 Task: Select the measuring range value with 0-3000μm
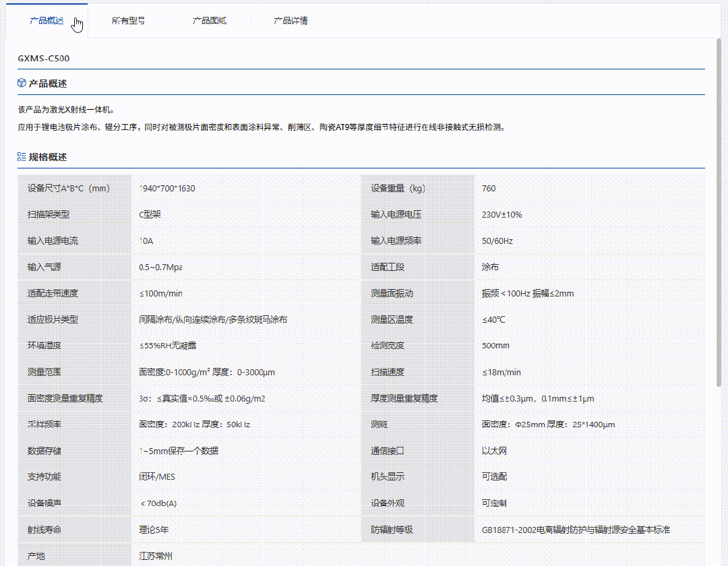point(207,372)
